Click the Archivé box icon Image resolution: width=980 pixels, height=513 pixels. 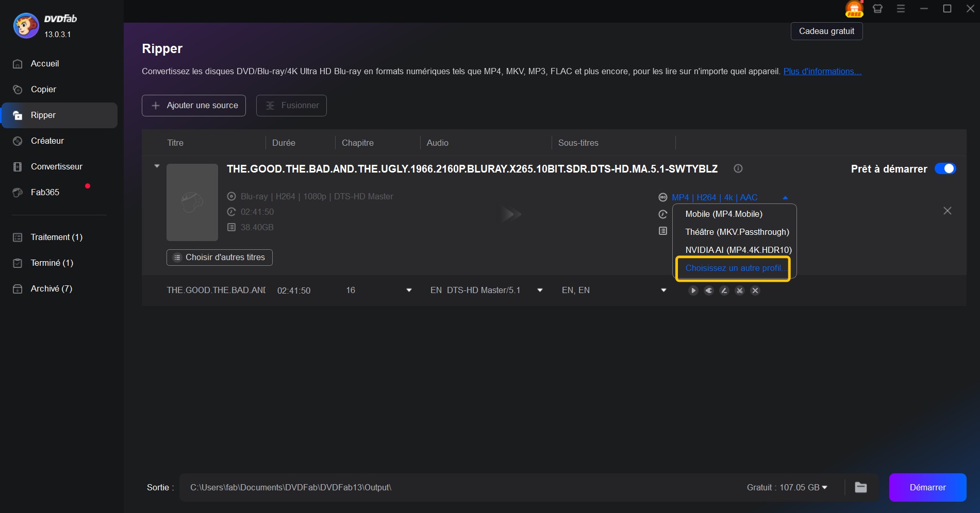tap(18, 289)
